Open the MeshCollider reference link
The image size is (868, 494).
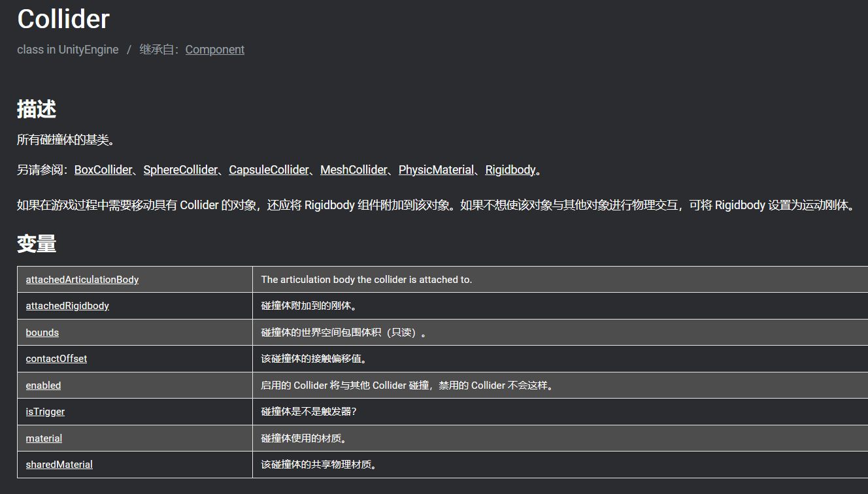pyautogui.click(x=354, y=170)
